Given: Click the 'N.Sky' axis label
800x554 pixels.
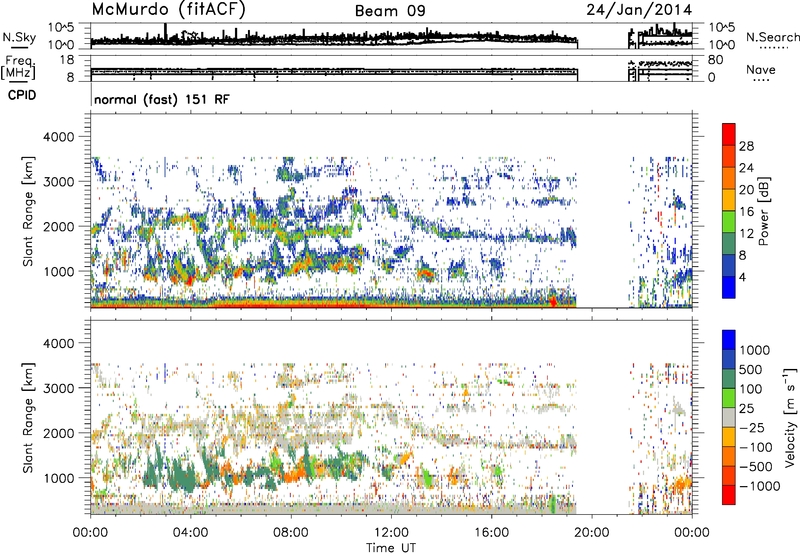Looking at the screenshot, I should click(x=19, y=37).
